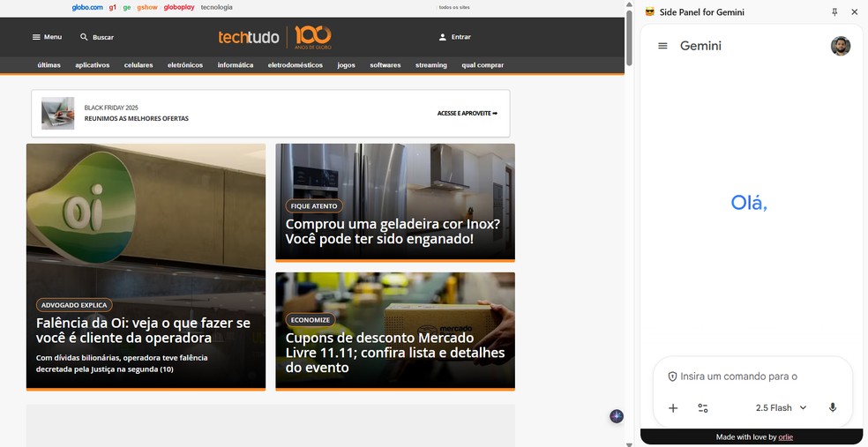The height and width of the screenshot is (447, 868).
Task: Open the TechTudo hamburger Menu icon
Action: click(36, 37)
